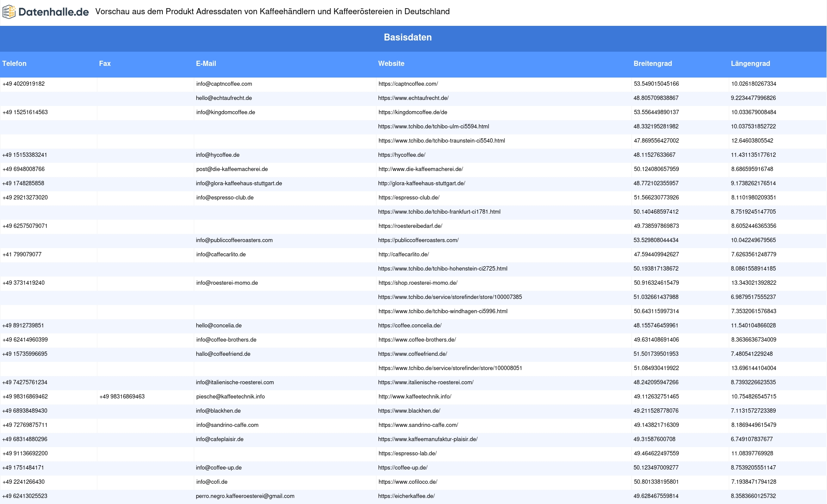Open the tchibo-windhagen-ci5996.html link
827x504 pixels.
tap(443, 311)
